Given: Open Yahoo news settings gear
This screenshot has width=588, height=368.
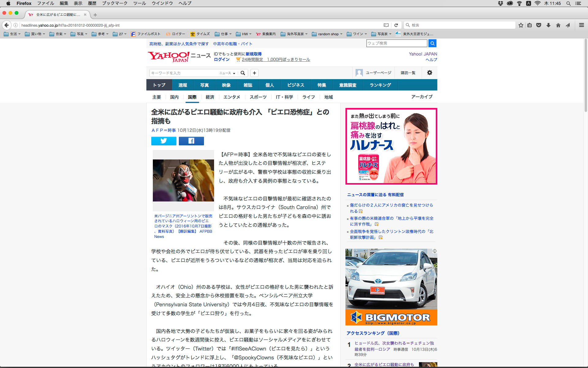Looking at the screenshot, I should click(x=429, y=73).
